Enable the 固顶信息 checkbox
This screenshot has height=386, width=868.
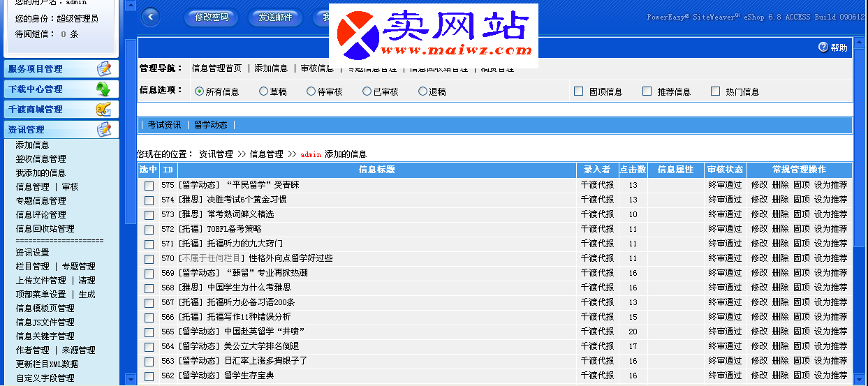pos(578,91)
